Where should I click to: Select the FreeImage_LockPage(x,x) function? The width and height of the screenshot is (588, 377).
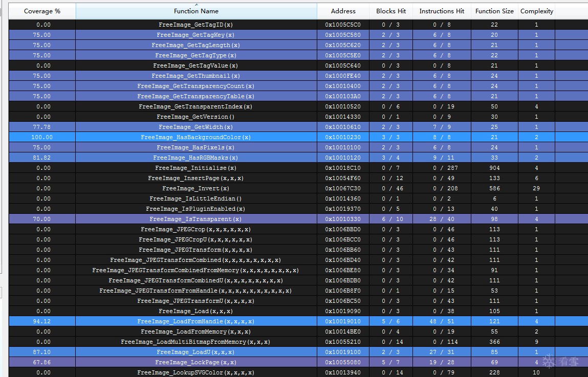coord(196,362)
